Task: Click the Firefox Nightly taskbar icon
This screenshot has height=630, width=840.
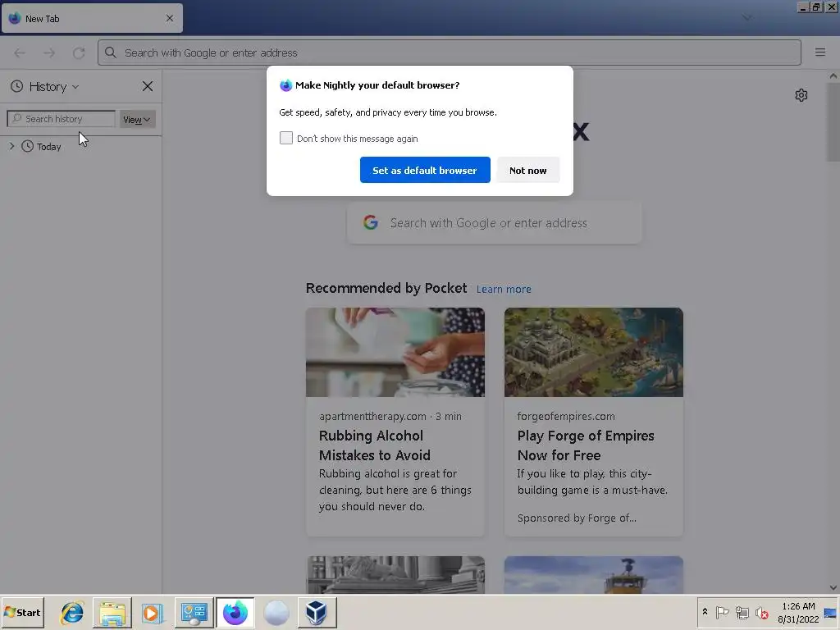Action: click(235, 612)
